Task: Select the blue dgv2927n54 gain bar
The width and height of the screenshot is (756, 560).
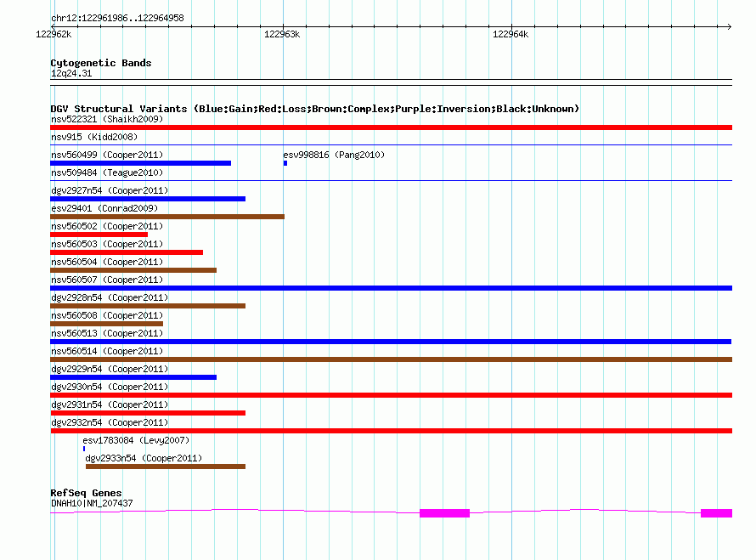Action: (148, 199)
